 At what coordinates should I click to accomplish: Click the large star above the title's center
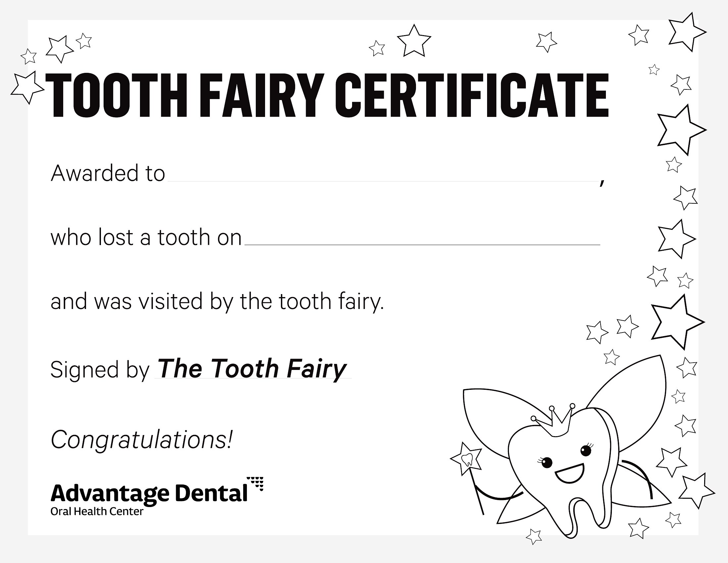pyautogui.click(x=414, y=41)
